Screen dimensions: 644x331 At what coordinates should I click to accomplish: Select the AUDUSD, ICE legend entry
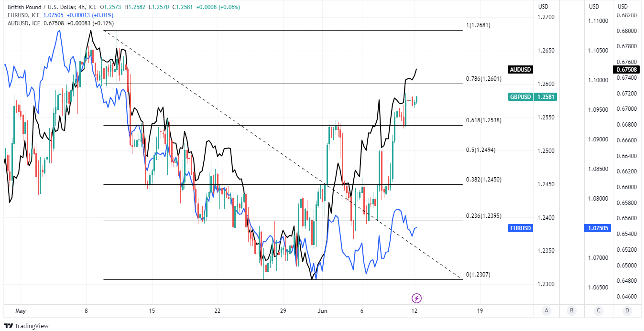pos(23,22)
